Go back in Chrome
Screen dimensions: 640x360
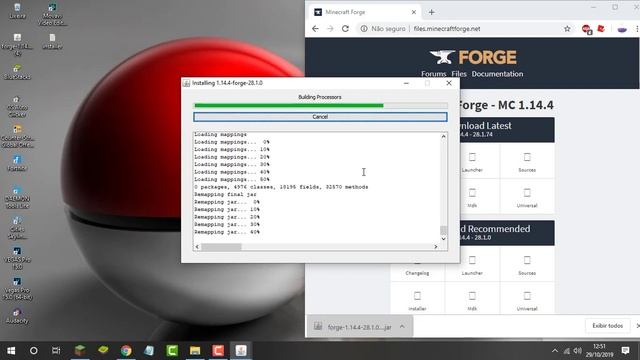click(x=315, y=29)
